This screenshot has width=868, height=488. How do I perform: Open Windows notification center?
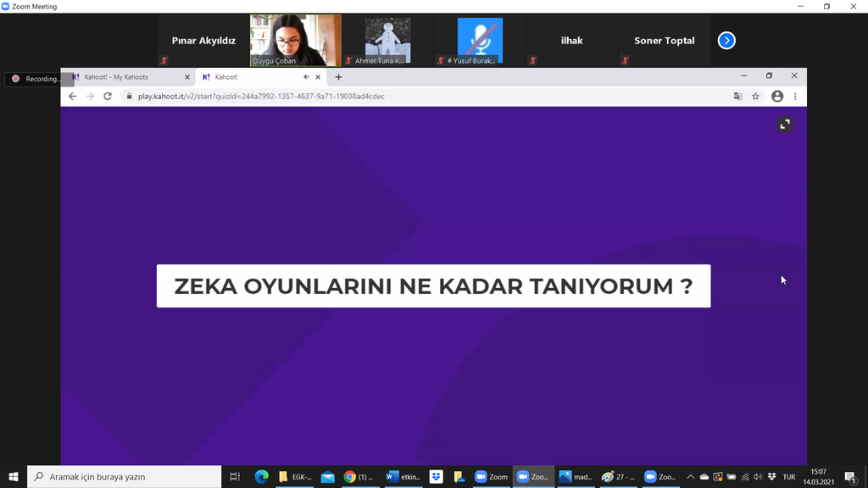(x=851, y=476)
